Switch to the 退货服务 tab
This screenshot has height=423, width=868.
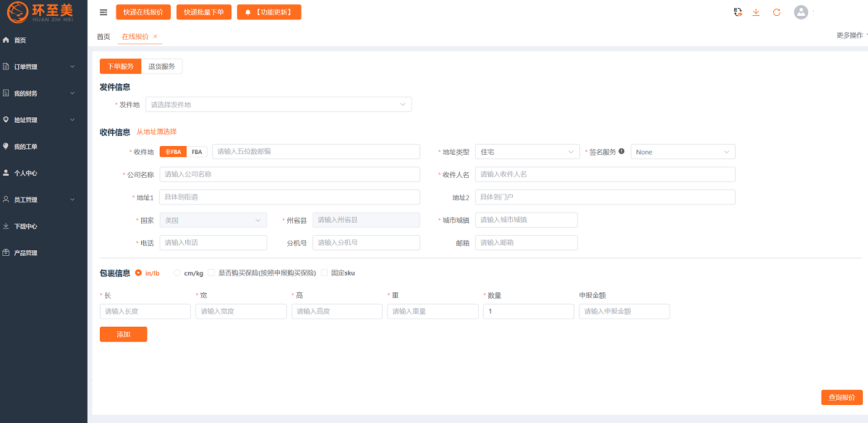pos(161,67)
